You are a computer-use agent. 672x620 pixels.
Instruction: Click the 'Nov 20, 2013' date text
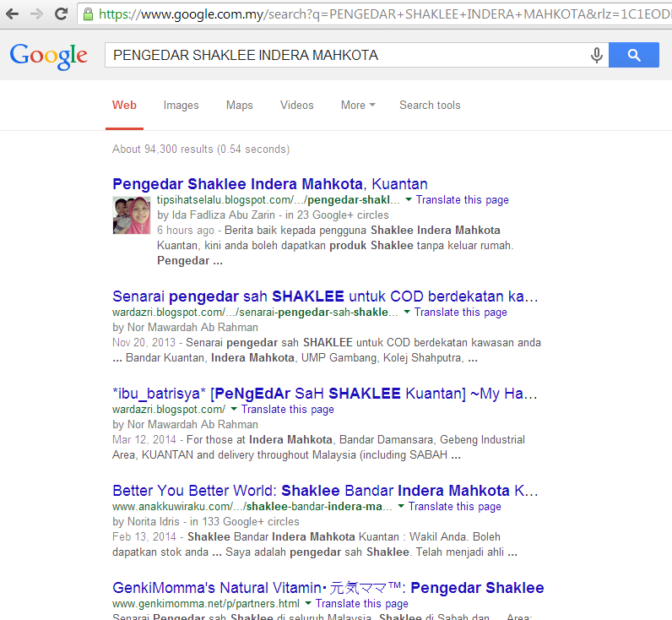coord(144,342)
